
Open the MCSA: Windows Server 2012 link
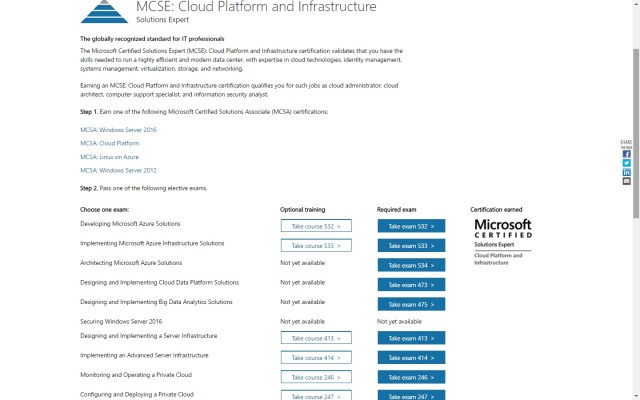118,170
